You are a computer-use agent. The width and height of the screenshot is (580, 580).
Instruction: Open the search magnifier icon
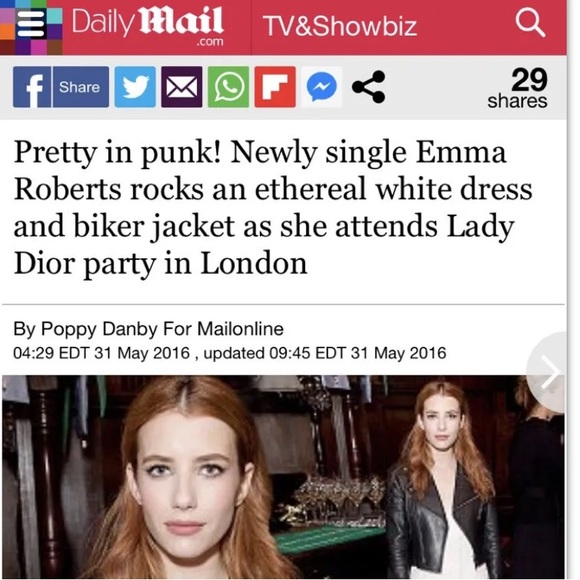(530, 23)
